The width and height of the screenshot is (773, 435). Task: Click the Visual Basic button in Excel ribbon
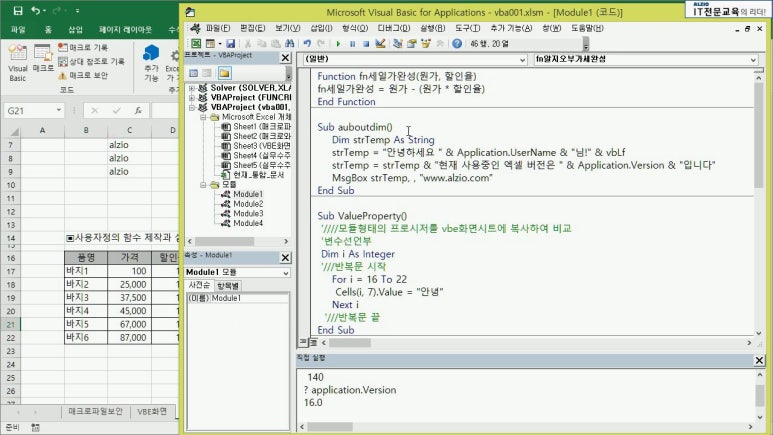pos(18,63)
